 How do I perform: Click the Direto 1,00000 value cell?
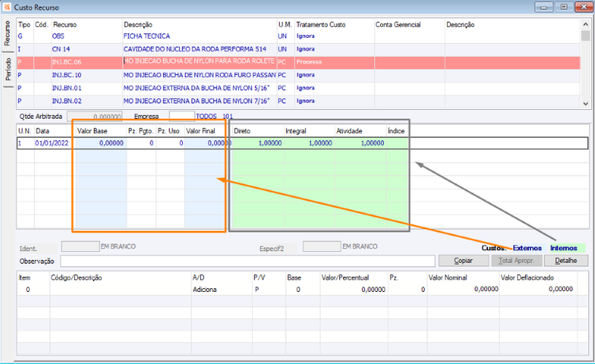pos(257,143)
